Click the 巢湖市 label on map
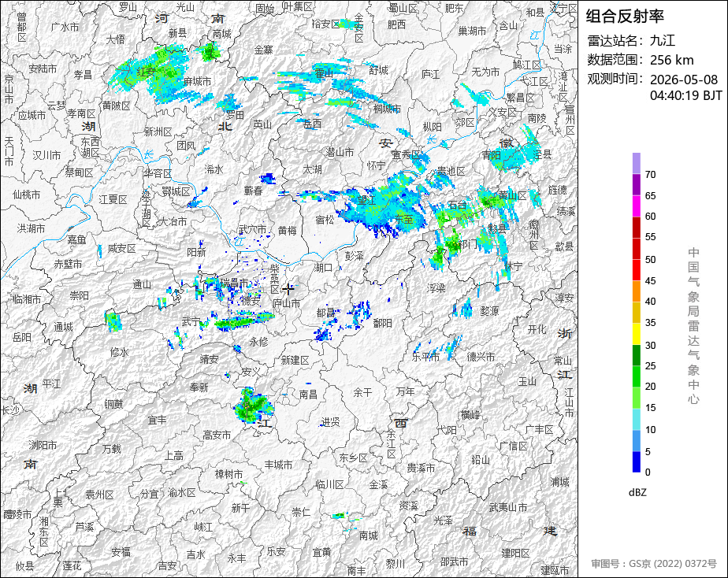The height and width of the screenshot is (578, 728). click(472, 31)
